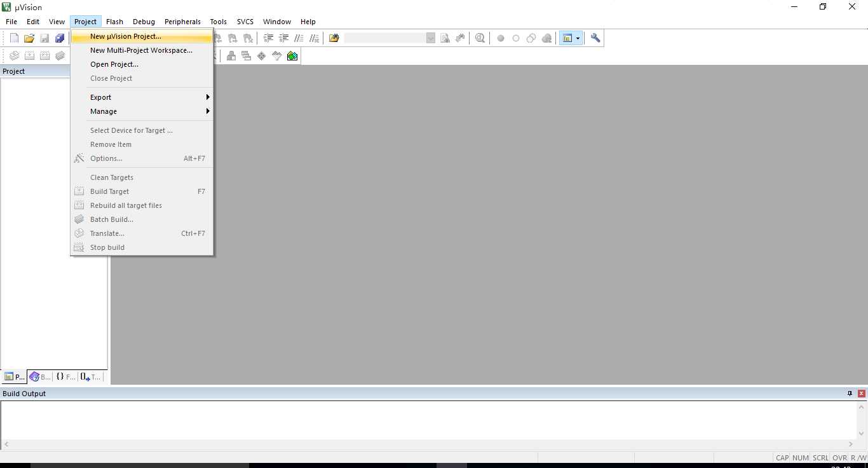Start or stop the debug session icon

(480, 38)
